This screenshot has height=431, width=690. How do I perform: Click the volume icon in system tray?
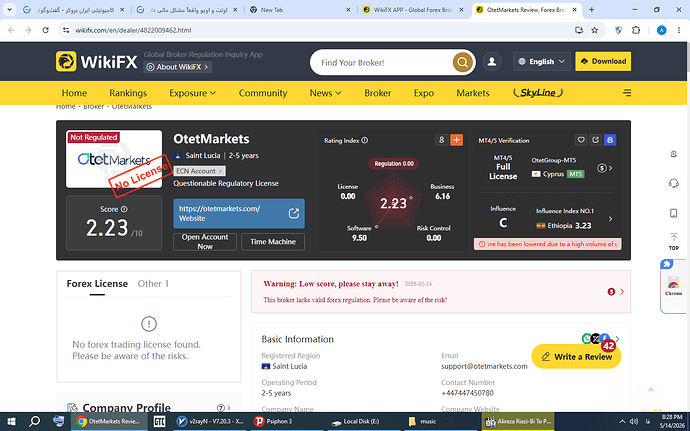[634, 421]
